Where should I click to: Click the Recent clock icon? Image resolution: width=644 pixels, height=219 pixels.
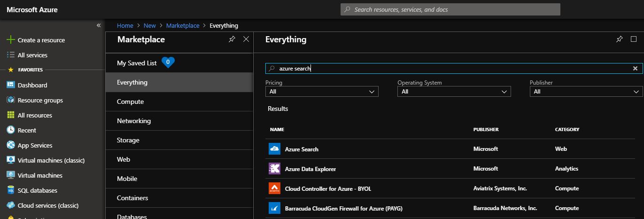[x=10, y=130]
